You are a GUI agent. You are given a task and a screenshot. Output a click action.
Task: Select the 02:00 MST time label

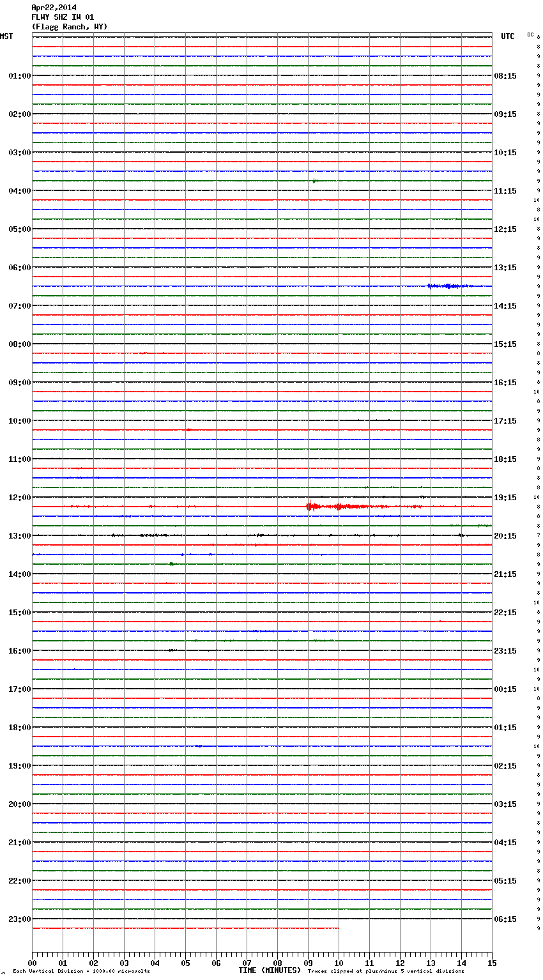20,114
